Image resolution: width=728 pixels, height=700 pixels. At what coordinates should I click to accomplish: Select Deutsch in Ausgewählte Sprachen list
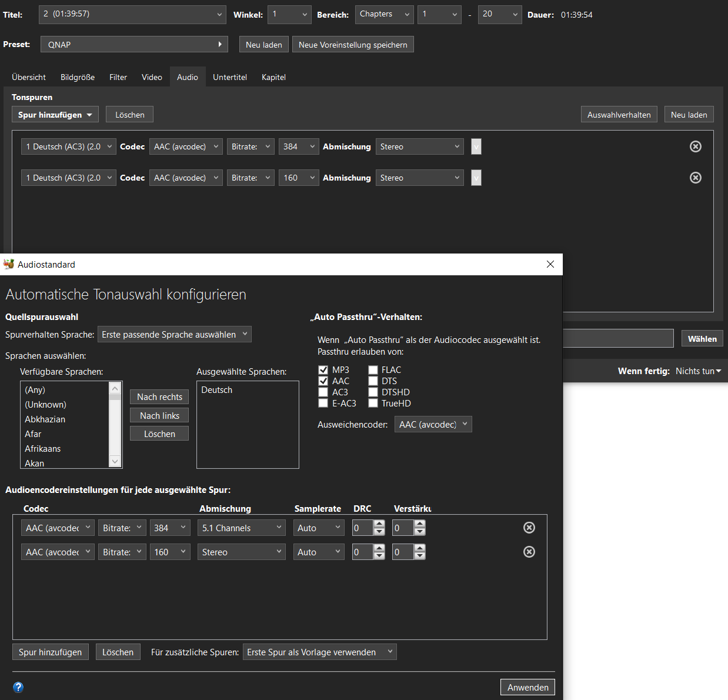coord(216,390)
